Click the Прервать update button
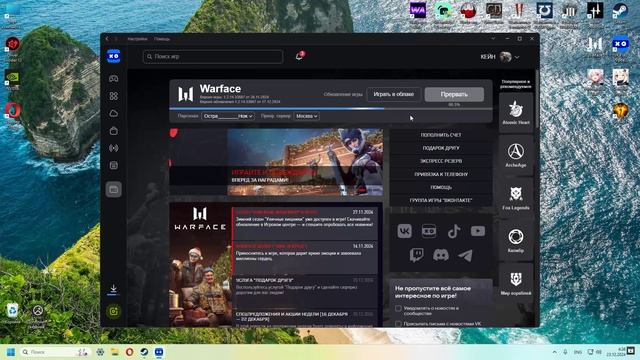This screenshot has width=640, height=360. [454, 94]
